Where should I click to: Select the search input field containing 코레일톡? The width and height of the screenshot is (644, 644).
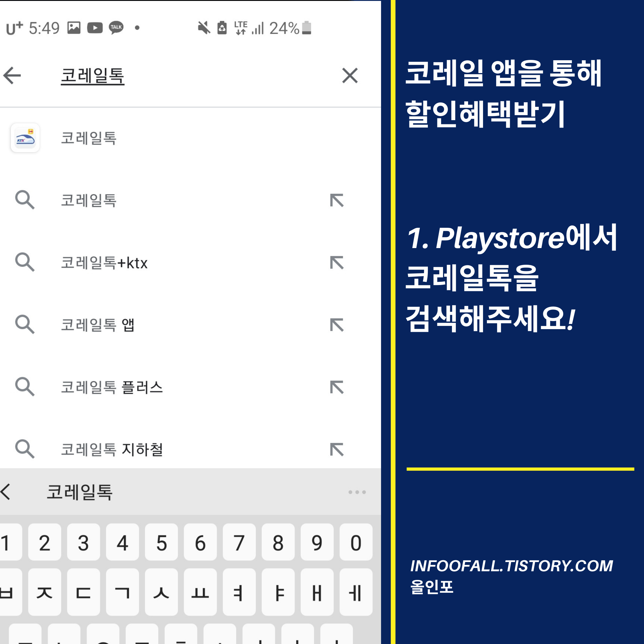pos(93,76)
